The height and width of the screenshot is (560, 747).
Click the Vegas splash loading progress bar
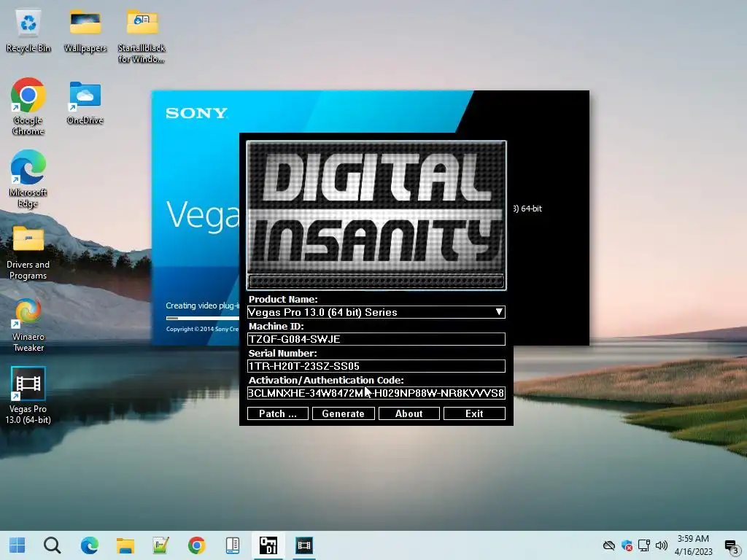pyautogui.click(x=203, y=318)
